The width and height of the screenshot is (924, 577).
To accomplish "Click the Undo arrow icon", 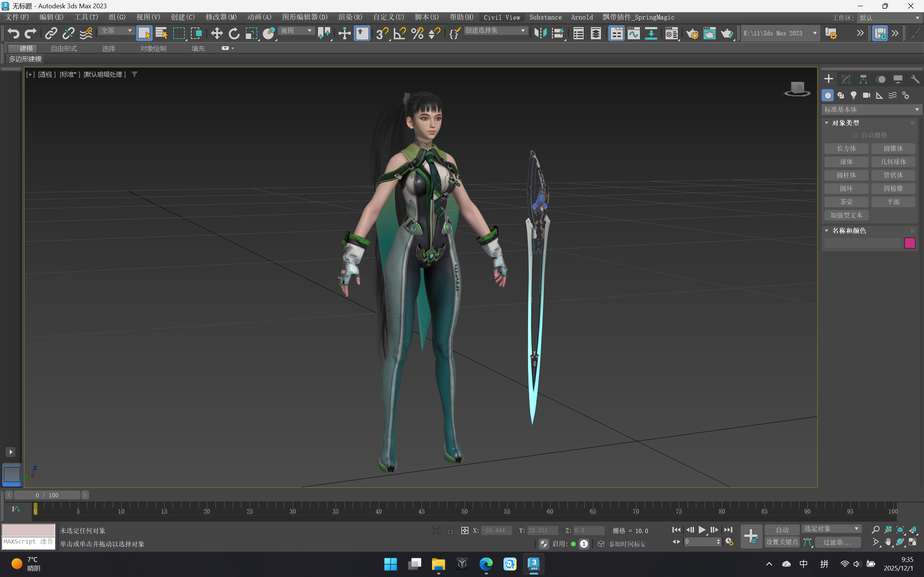I will [13, 33].
